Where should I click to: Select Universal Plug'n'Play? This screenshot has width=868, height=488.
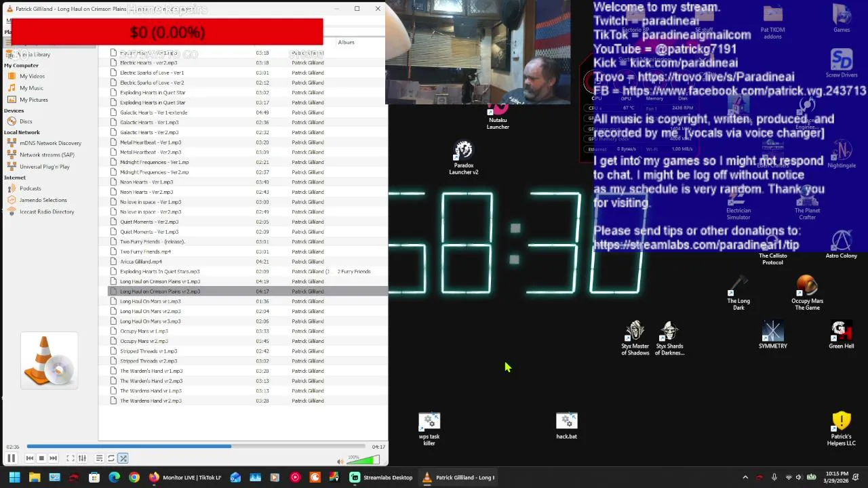(45, 167)
